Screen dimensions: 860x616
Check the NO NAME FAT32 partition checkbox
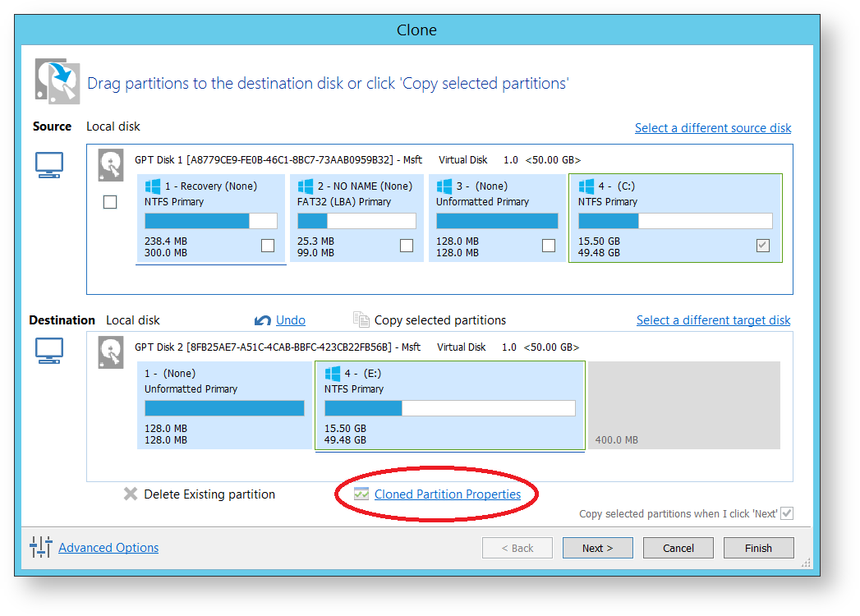click(407, 246)
